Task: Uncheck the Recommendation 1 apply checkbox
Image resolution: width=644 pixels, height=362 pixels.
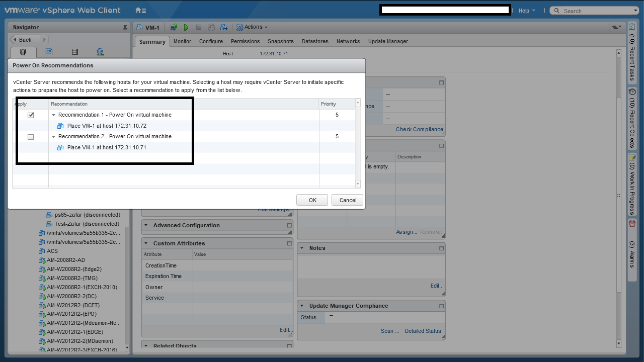Action: pyautogui.click(x=31, y=115)
